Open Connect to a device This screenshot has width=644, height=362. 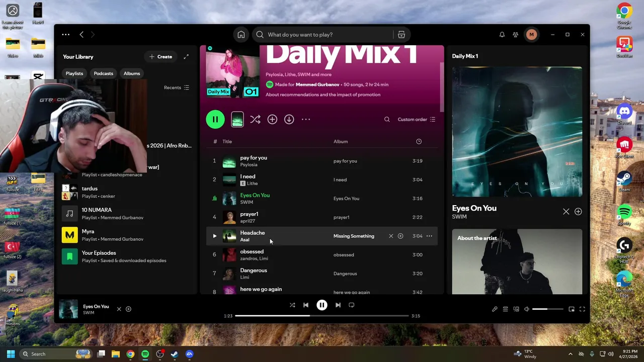[x=516, y=309]
